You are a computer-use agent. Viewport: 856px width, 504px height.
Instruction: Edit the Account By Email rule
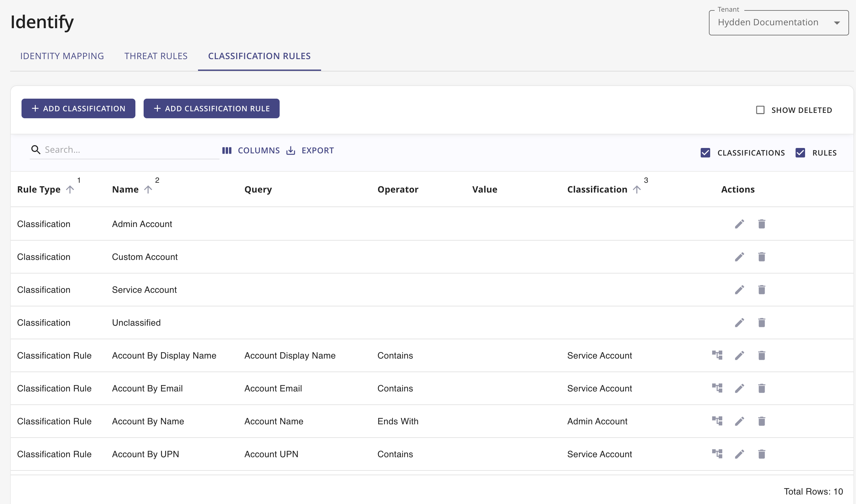pyautogui.click(x=740, y=389)
